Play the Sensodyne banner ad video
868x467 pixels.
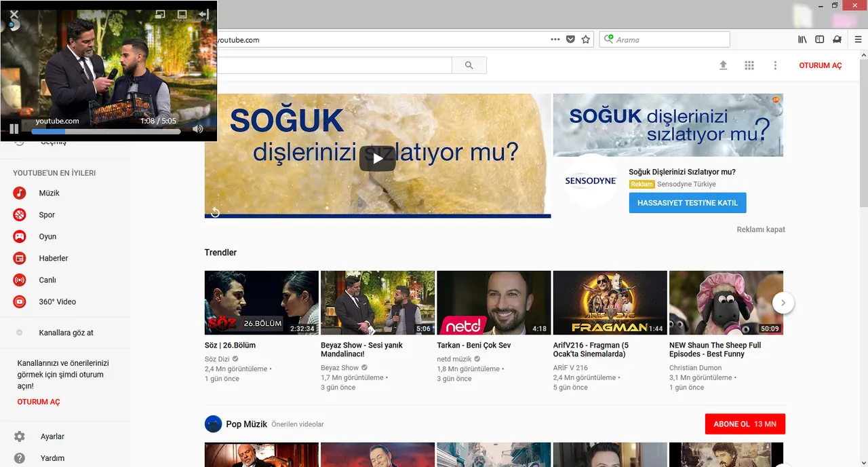point(377,159)
